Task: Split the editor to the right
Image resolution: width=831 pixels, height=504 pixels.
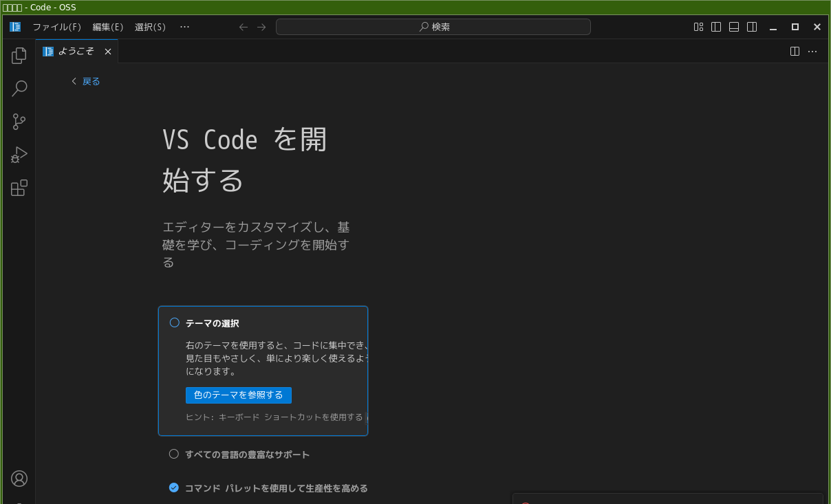Action: click(x=795, y=51)
